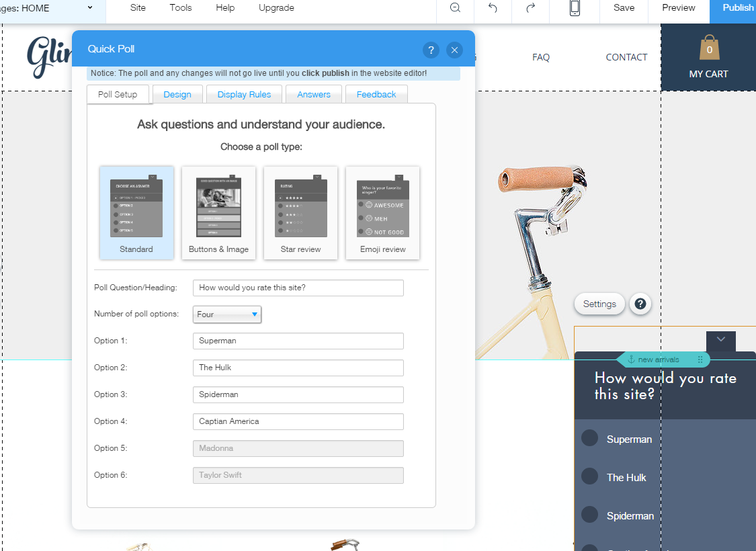Click the Option 4 Captian America field
This screenshot has height=551, width=756.
click(298, 422)
